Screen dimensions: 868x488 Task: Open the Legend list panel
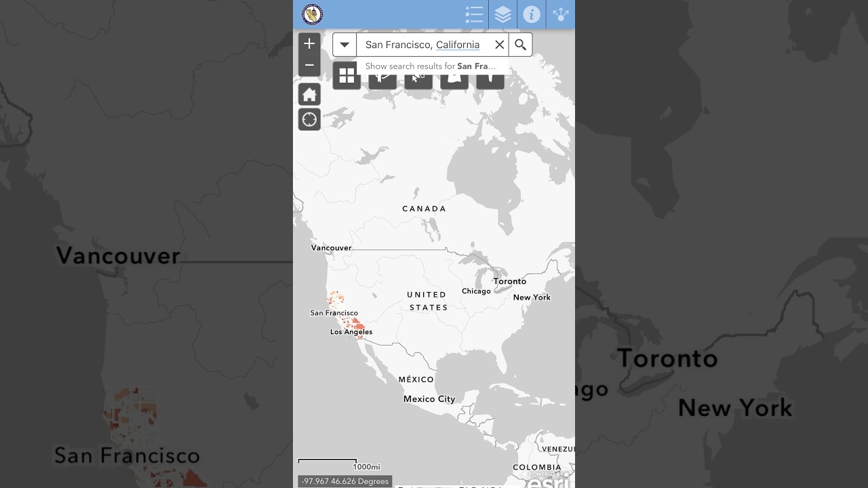[x=474, y=14]
